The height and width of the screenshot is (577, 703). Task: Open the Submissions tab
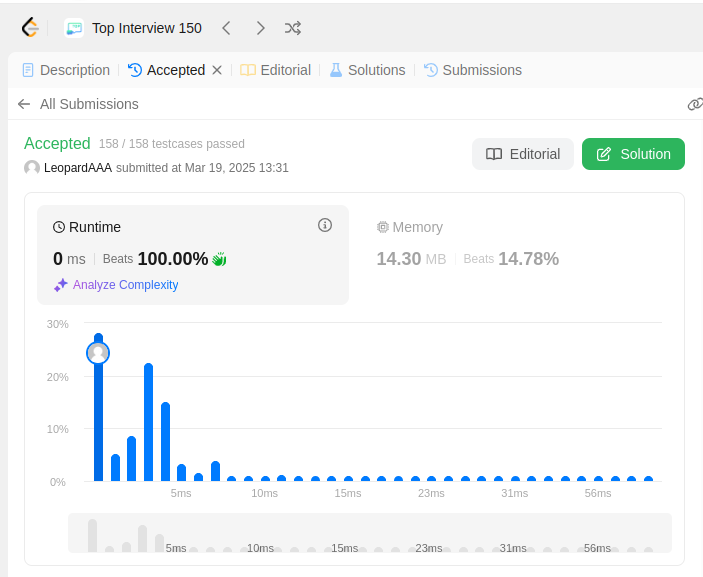coord(473,70)
